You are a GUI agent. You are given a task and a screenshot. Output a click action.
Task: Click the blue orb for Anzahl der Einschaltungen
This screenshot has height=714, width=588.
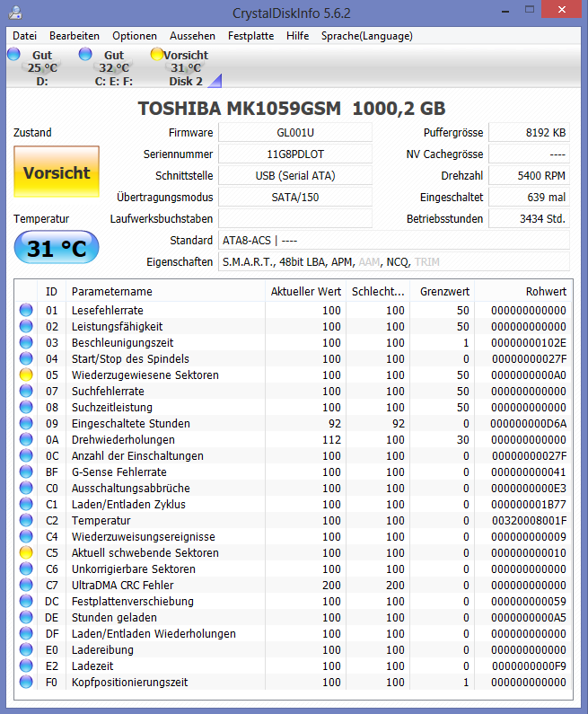pyautogui.click(x=26, y=456)
